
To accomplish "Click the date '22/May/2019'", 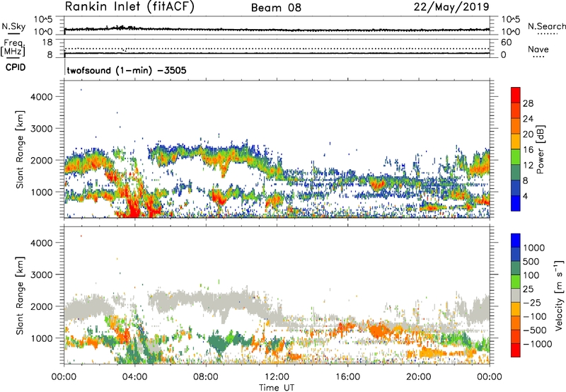I will coord(451,7).
